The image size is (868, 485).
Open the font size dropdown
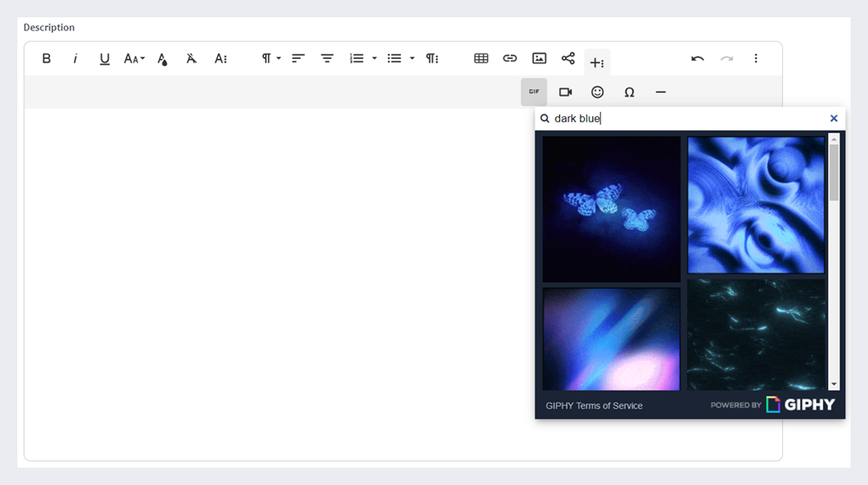tap(134, 59)
